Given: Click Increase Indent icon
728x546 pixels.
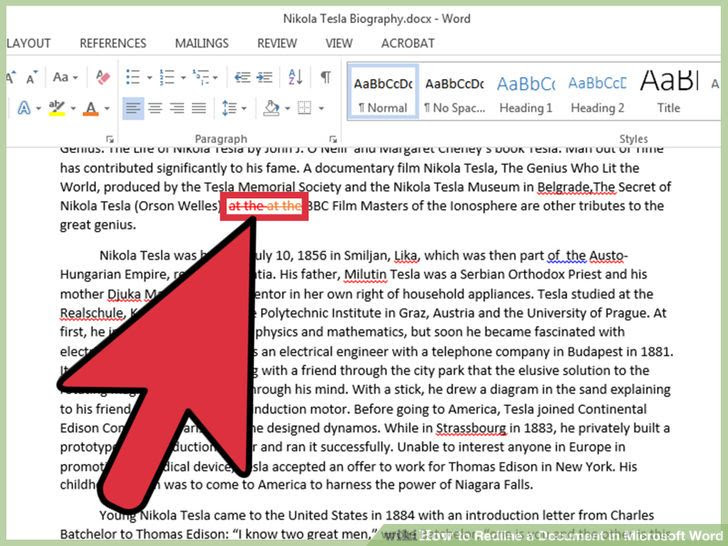Looking at the screenshot, I should [x=264, y=77].
